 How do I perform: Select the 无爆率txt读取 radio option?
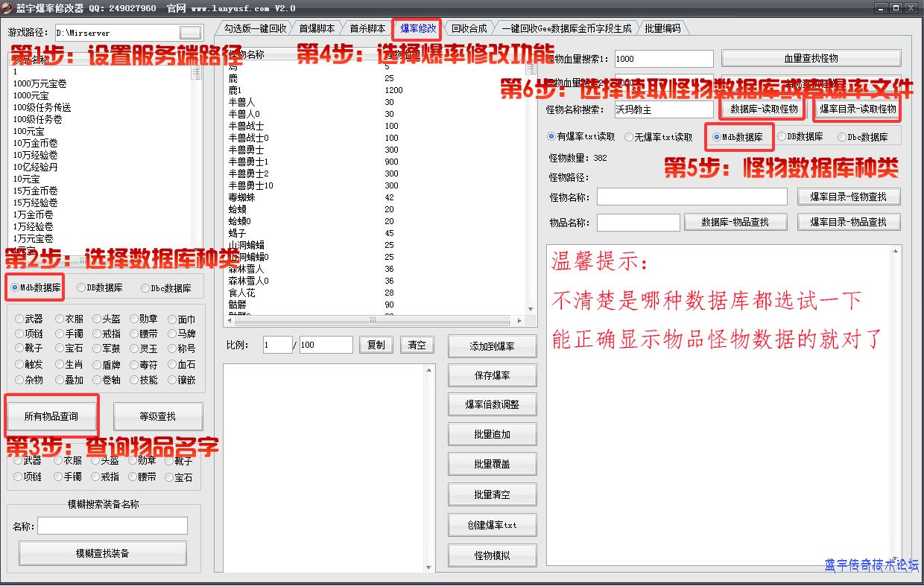click(x=630, y=137)
